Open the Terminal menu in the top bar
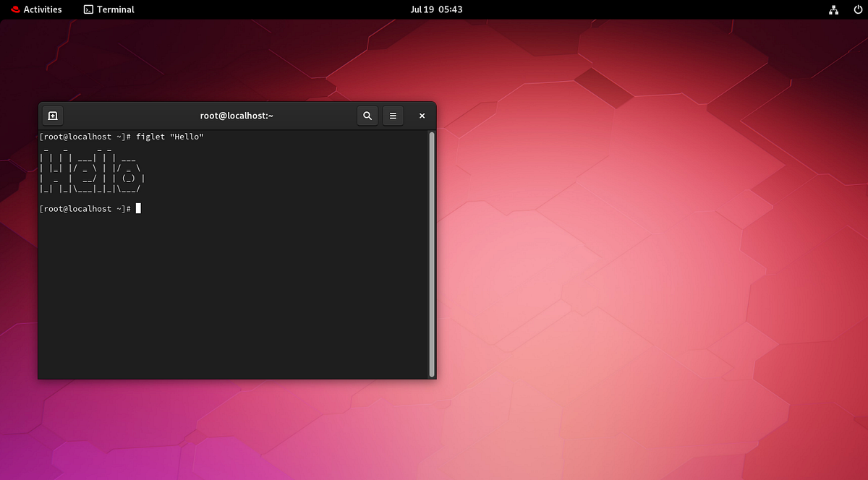Viewport: 868px width, 480px height. (109, 9)
